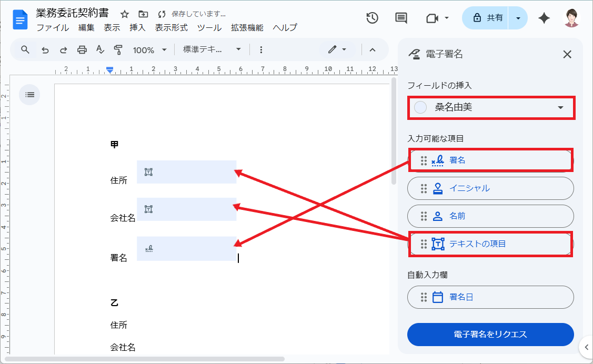Open Gemini with the sparkle icon
This screenshot has height=364, width=593.
click(544, 18)
